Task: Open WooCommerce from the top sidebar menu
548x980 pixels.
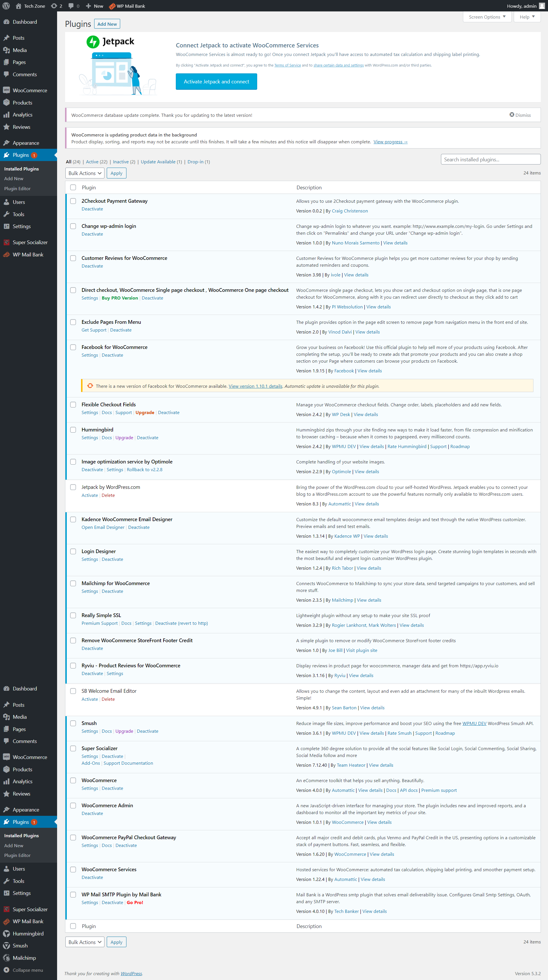Action: [x=30, y=90]
